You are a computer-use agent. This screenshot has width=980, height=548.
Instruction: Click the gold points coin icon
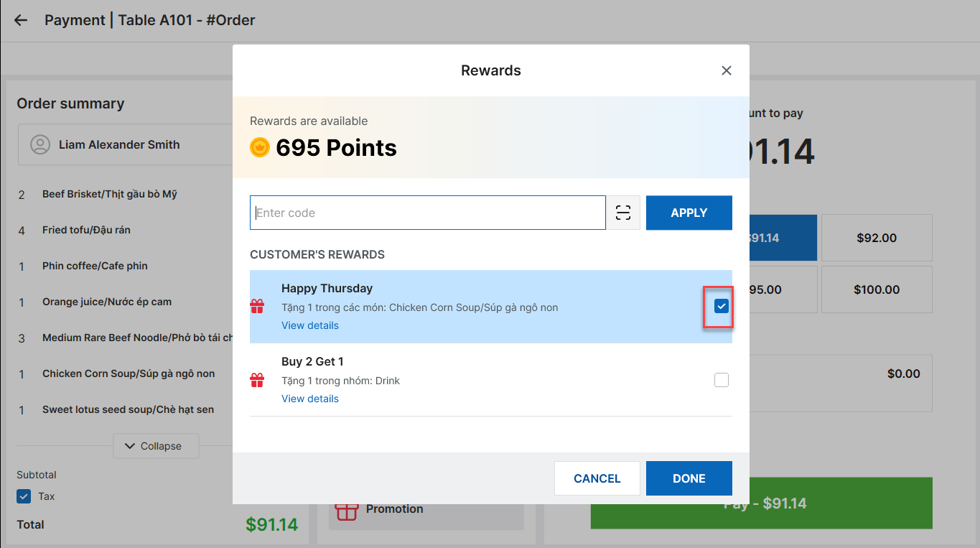pyautogui.click(x=260, y=147)
